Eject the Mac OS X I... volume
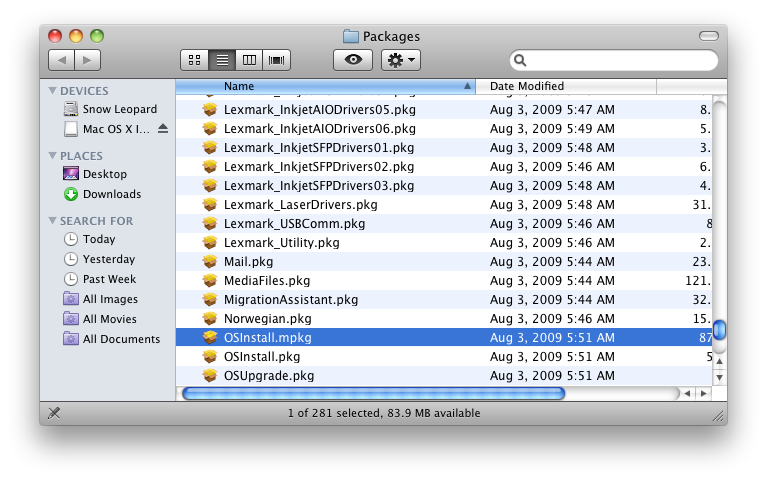The image size is (767, 480). point(163,129)
